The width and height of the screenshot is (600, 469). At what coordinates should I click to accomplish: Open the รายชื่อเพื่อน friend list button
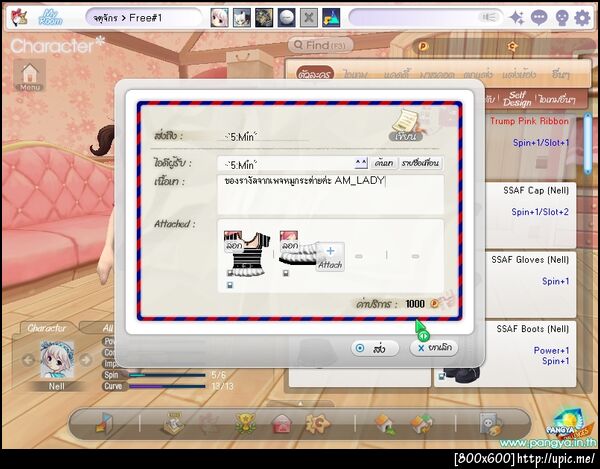pos(421,163)
